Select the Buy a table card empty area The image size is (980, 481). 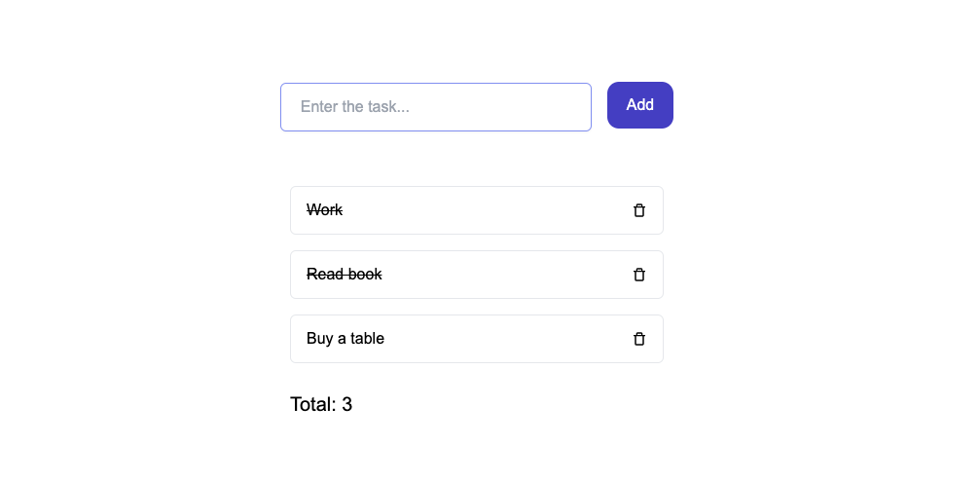tap(506, 339)
